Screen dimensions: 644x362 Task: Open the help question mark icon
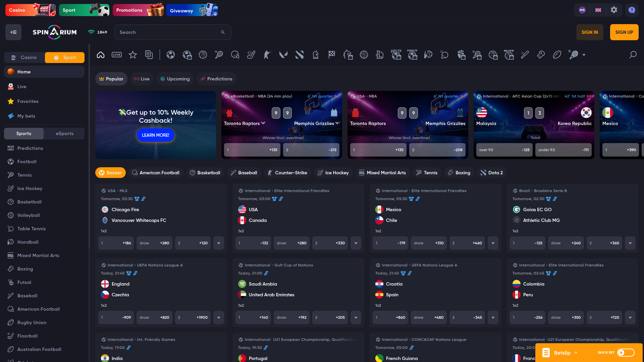[632, 10]
